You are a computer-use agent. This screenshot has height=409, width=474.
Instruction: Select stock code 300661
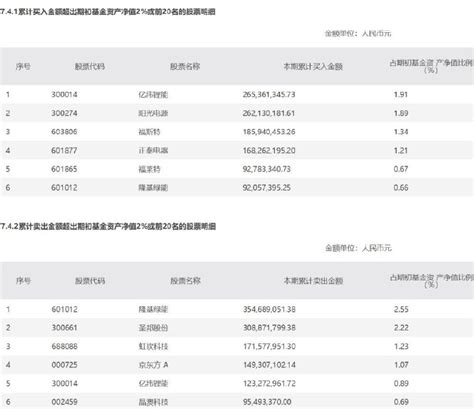pos(64,328)
